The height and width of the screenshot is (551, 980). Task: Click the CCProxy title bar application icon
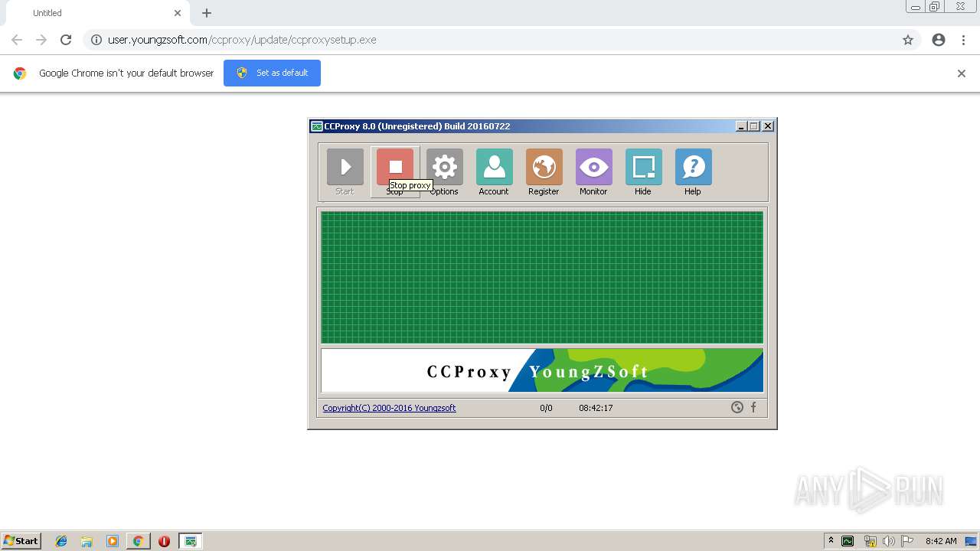coord(317,126)
